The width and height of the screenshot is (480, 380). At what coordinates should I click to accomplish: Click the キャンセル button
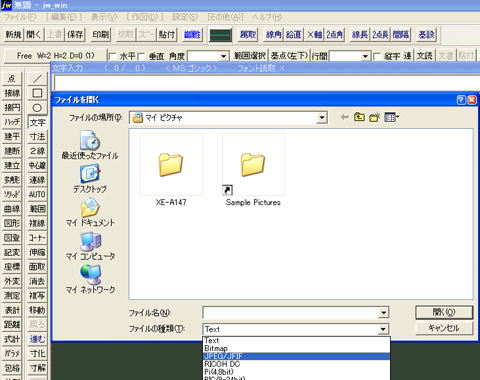point(444,328)
